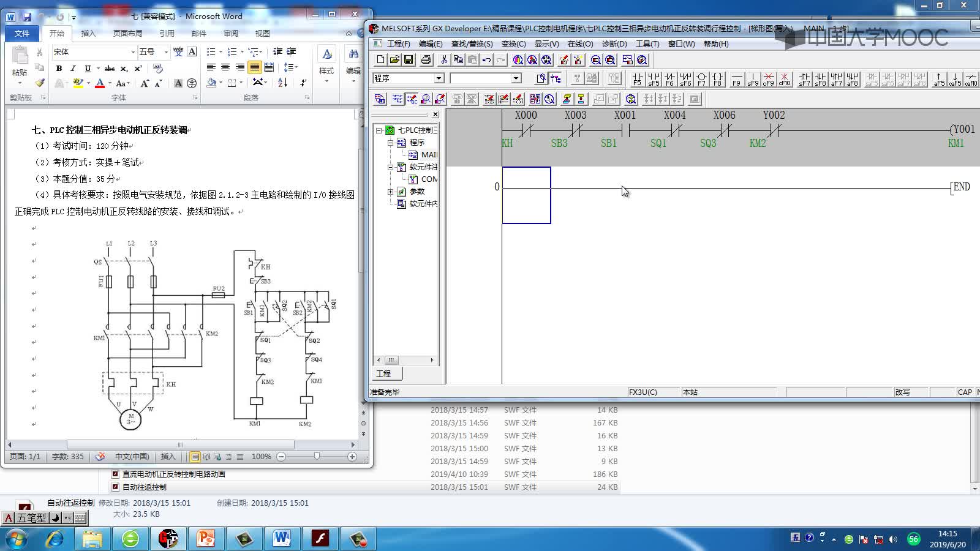Click New Project icon in GX Developer

380,59
